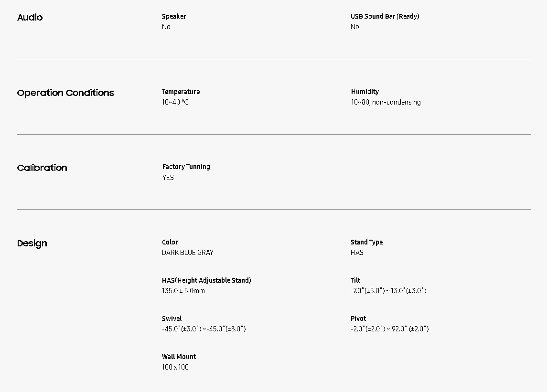Click the Calibration section heading
Screen dimensions: 547x392
pos(42,168)
